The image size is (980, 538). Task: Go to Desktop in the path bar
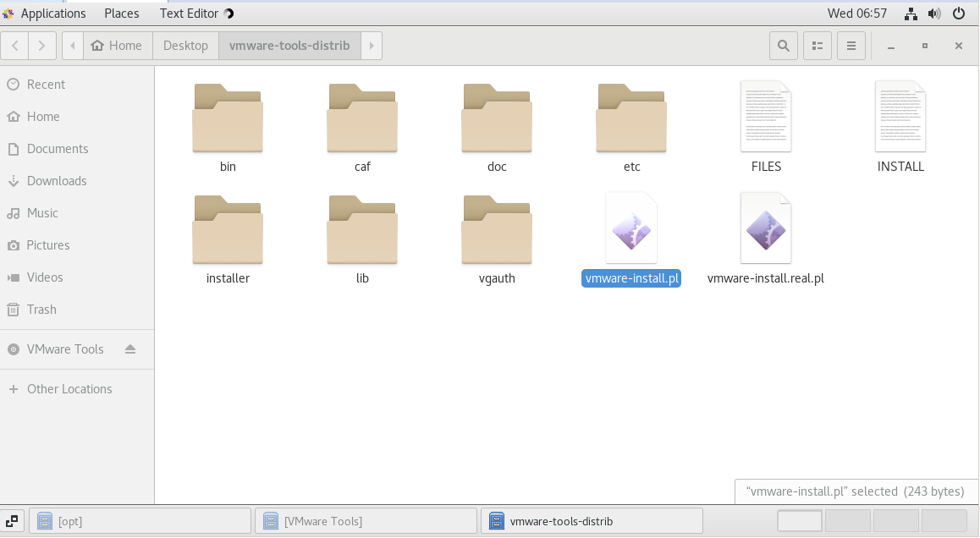click(185, 46)
